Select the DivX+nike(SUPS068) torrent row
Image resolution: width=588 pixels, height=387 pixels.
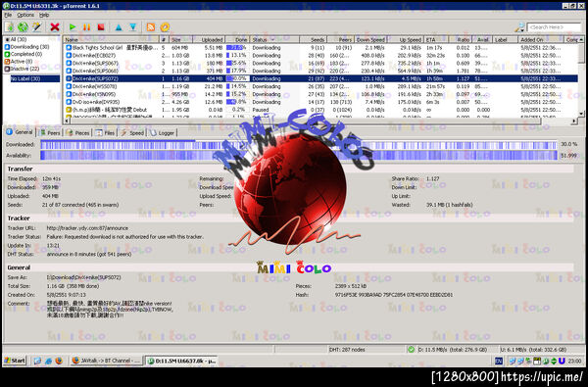320,71
